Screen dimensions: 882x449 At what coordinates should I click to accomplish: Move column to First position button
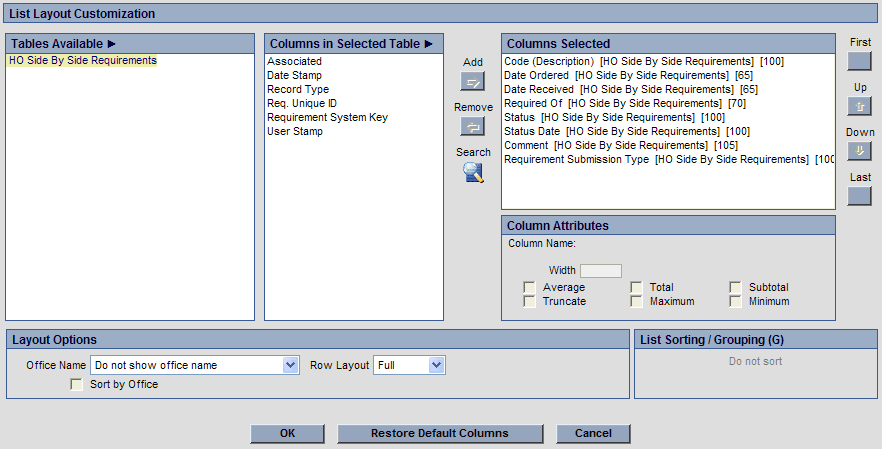[860, 61]
